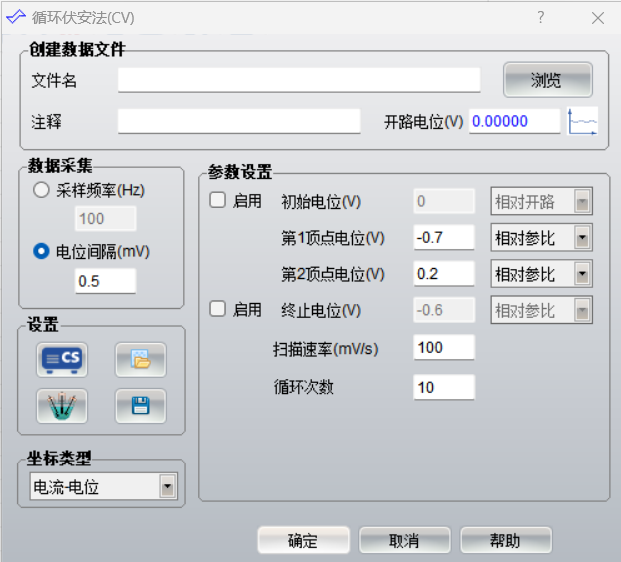Click the 终止电位 field showing -0.6

tap(444, 310)
